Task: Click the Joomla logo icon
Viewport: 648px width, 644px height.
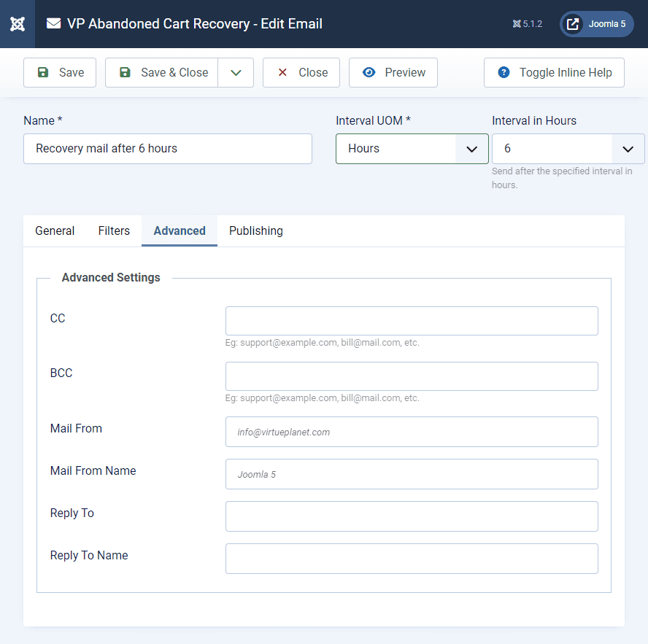Action: (18, 24)
